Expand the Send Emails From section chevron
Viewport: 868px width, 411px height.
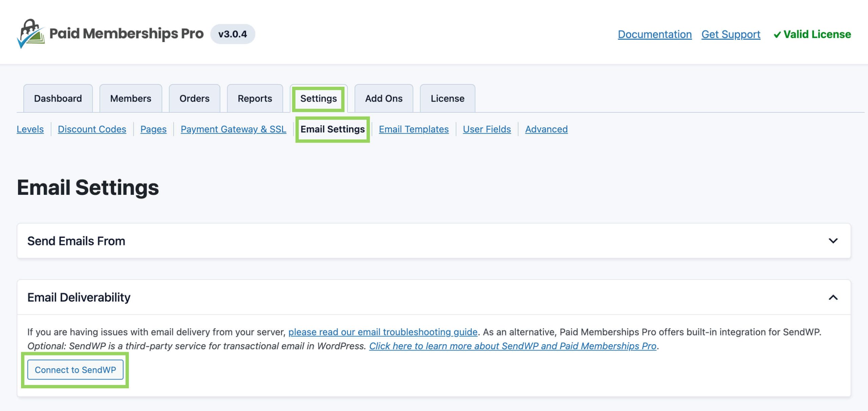833,241
